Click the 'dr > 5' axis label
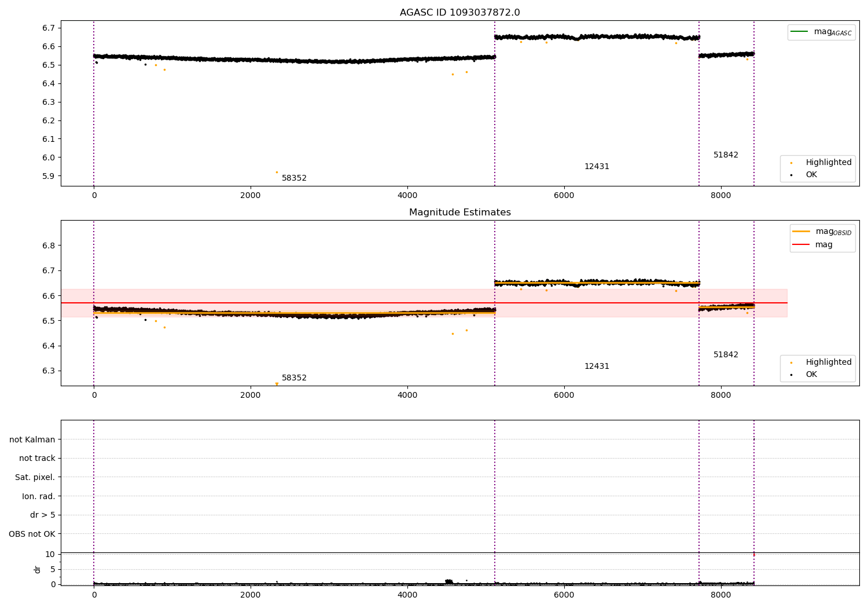The image size is (868, 608). click(x=43, y=515)
